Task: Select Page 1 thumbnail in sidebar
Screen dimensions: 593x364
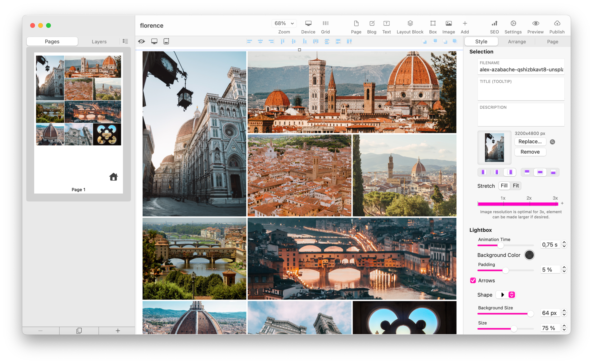Action: click(78, 122)
